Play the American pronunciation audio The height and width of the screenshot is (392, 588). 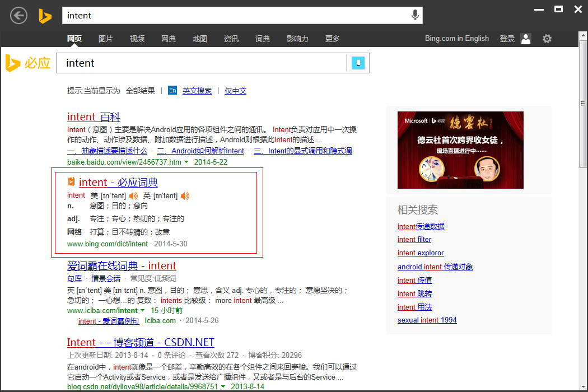[133, 196]
